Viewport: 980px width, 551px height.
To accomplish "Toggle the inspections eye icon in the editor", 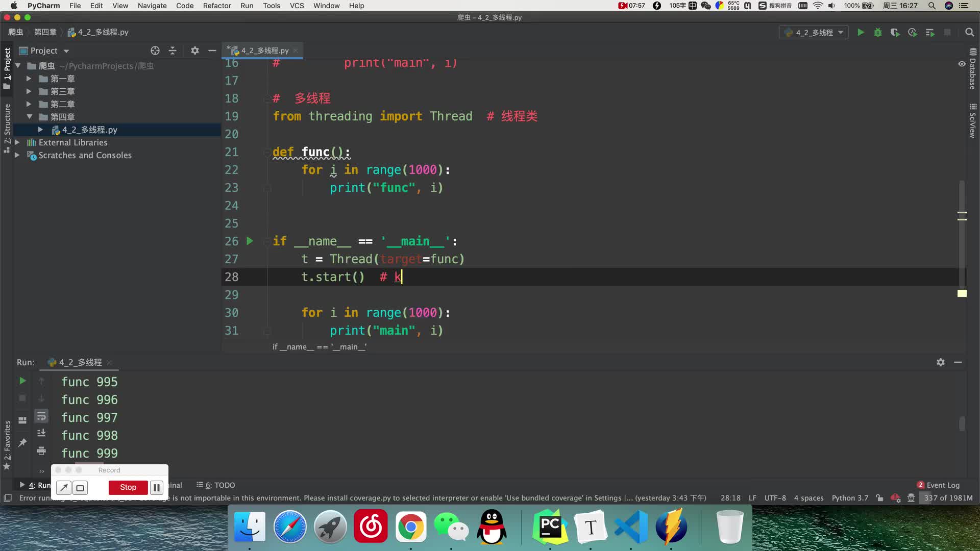I will point(962,64).
